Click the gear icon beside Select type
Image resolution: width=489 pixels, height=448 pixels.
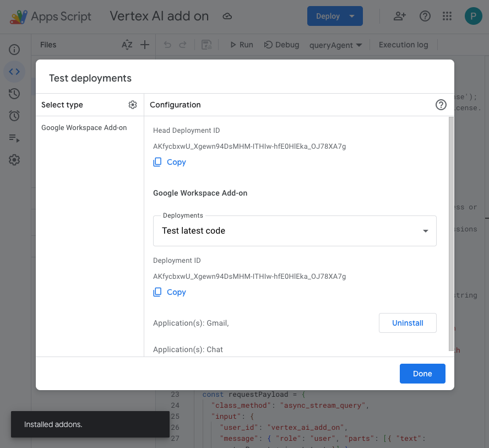132,105
